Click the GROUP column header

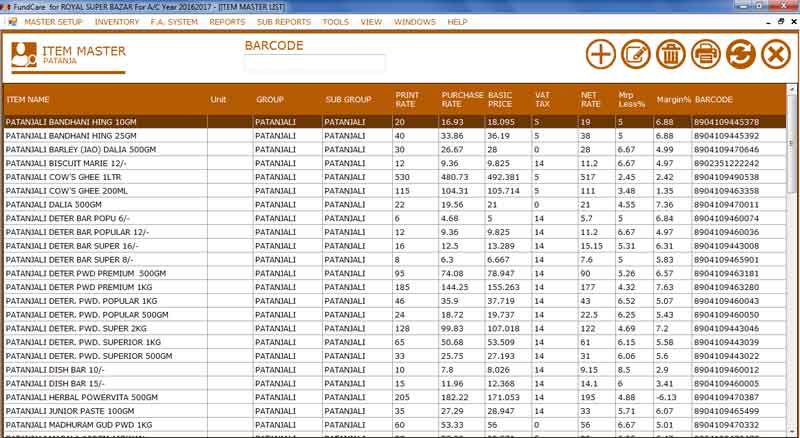click(x=270, y=100)
